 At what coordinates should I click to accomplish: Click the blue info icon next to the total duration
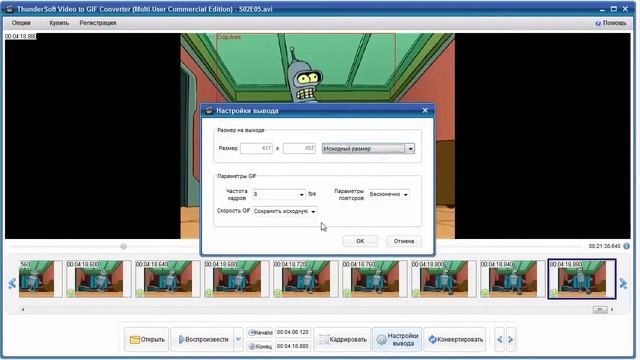(x=627, y=246)
